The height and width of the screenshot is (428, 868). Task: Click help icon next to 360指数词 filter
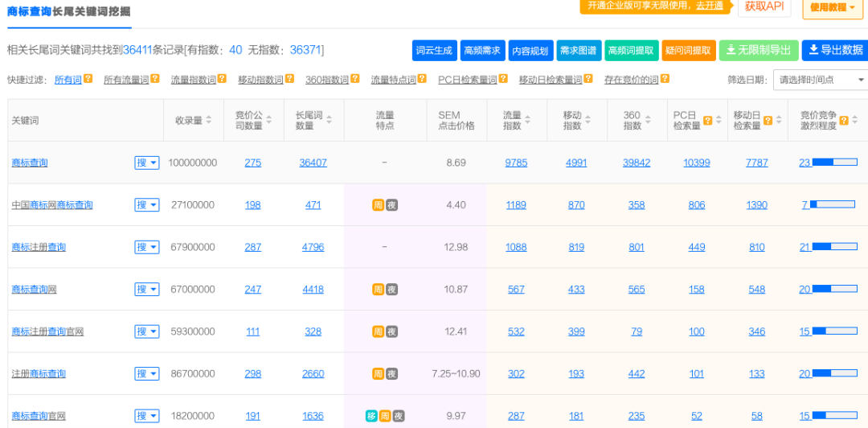click(354, 80)
